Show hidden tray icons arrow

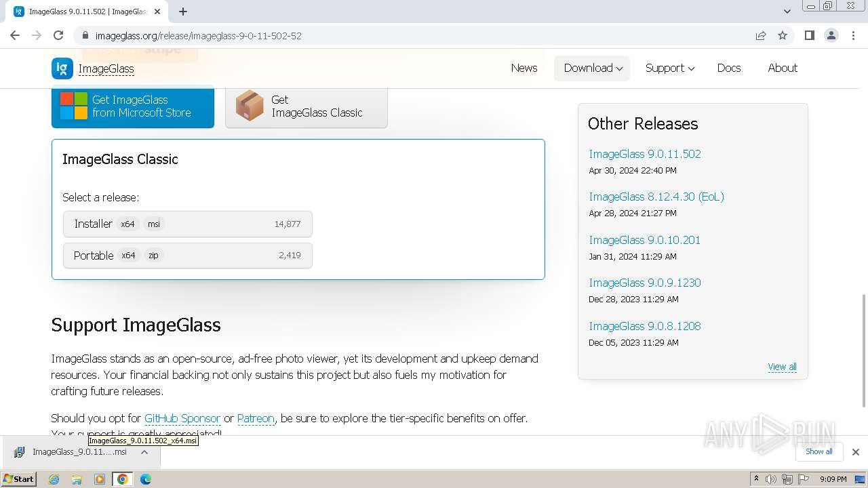tap(756, 479)
